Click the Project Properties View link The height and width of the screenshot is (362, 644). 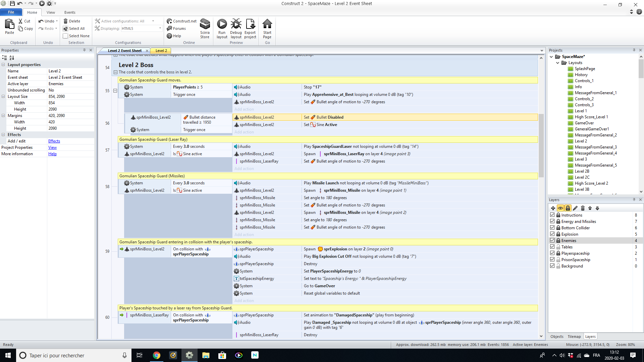(x=52, y=147)
